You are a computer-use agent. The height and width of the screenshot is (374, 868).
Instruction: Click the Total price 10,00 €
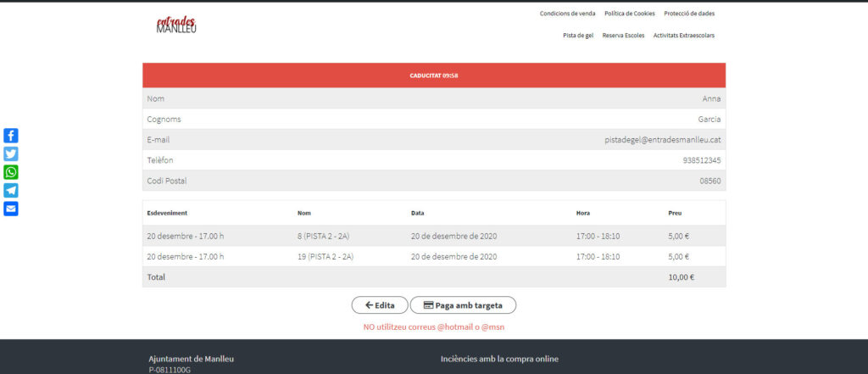[x=681, y=277]
